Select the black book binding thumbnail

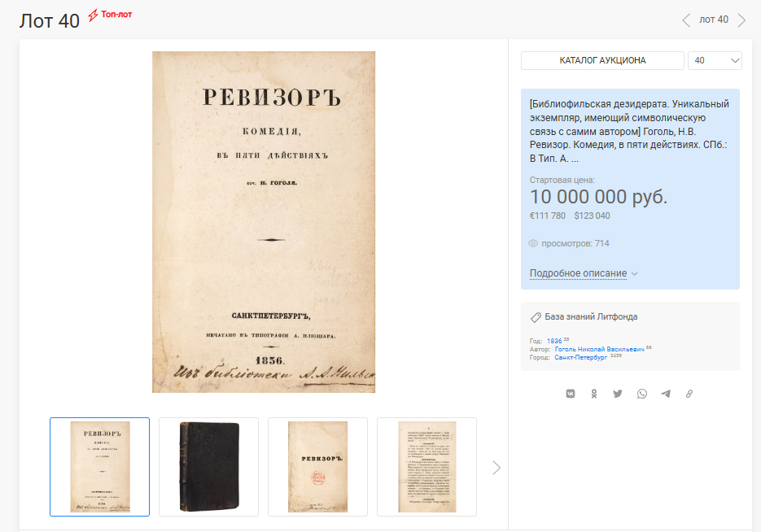pyautogui.click(x=208, y=467)
